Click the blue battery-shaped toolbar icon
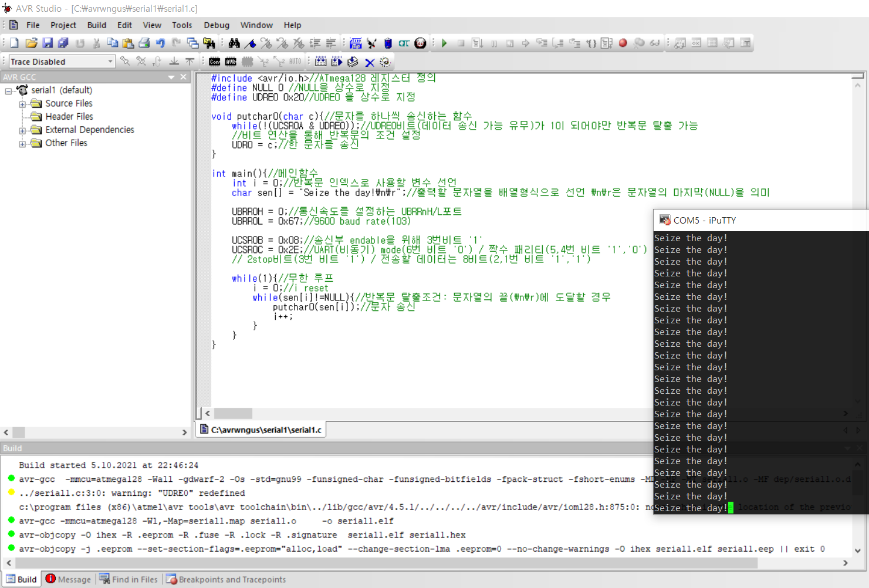 click(x=388, y=43)
